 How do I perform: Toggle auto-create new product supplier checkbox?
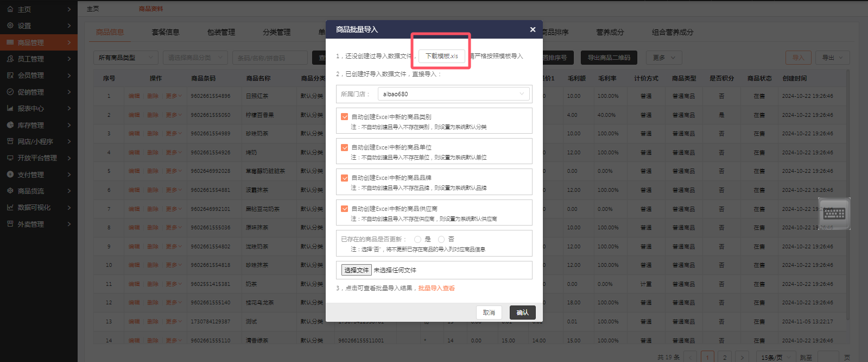(345, 209)
